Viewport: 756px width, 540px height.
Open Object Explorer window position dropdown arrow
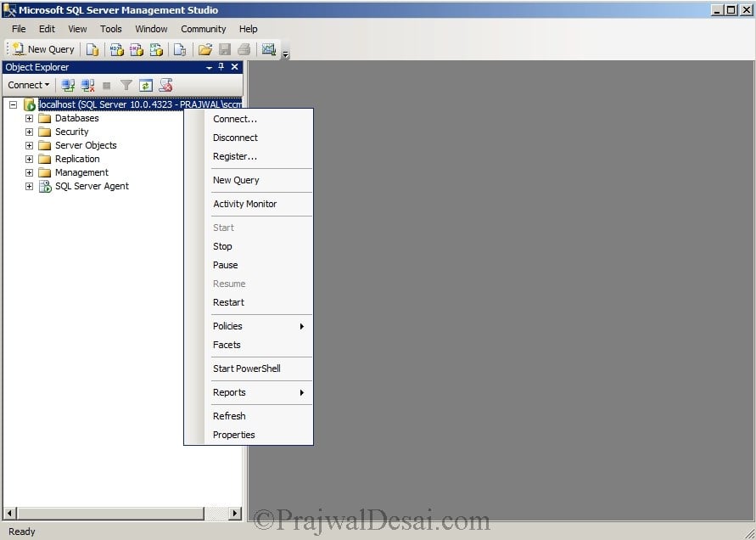click(x=209, y=68)
